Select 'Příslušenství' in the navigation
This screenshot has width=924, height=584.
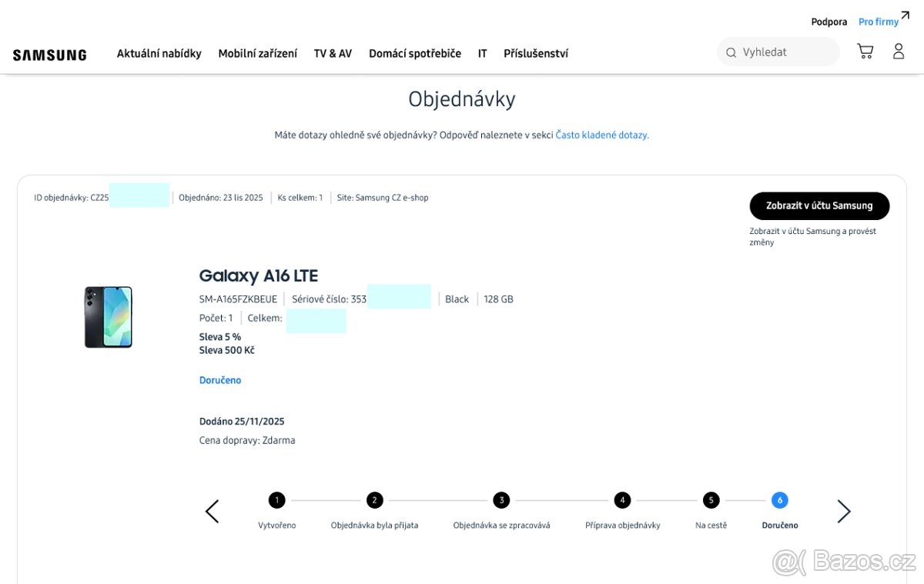(x=536, y=53)
